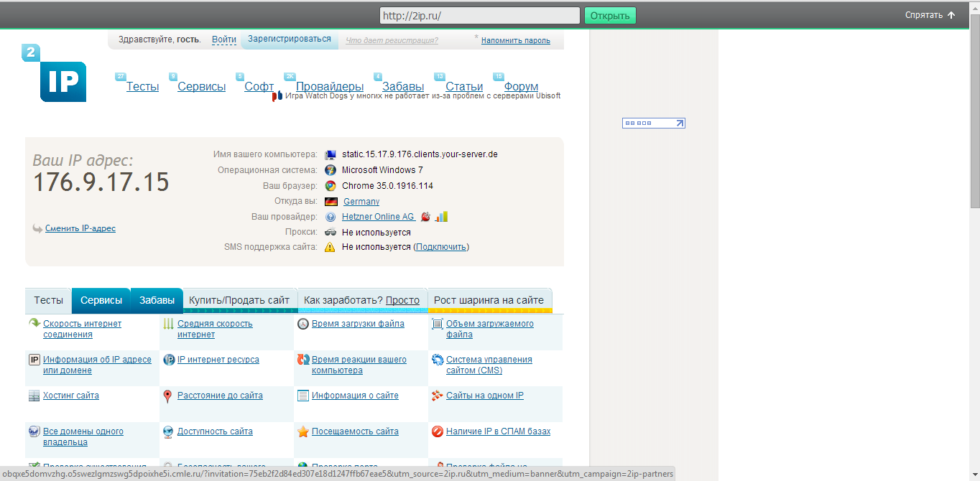Click the icon beside Сайты на одном IP
Image resolution: width=980 pixels, height=481 pixels.
click(x=437, y=396)
